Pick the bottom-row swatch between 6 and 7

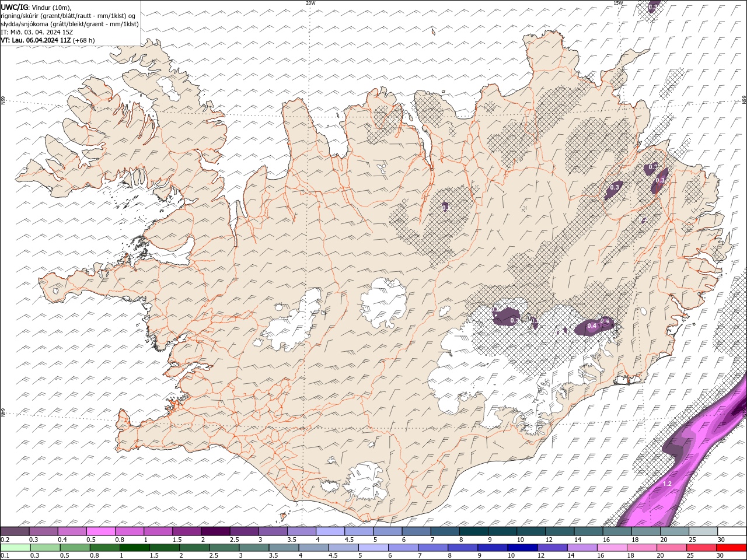[403, 547]
